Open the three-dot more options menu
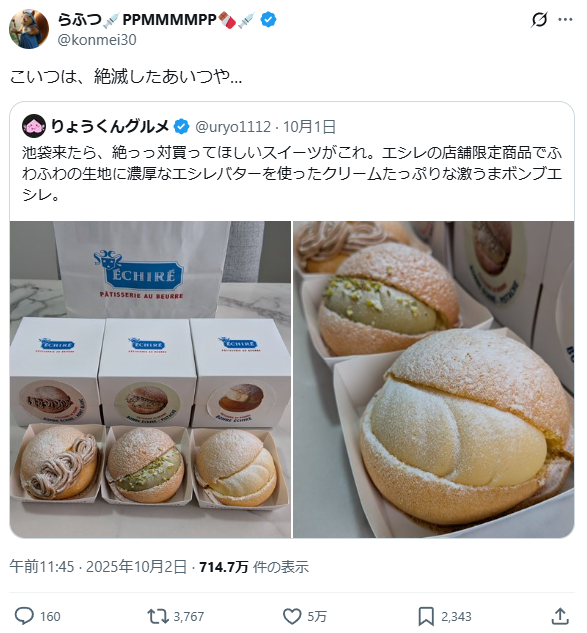587x633 pixels. tap(565, 19)
